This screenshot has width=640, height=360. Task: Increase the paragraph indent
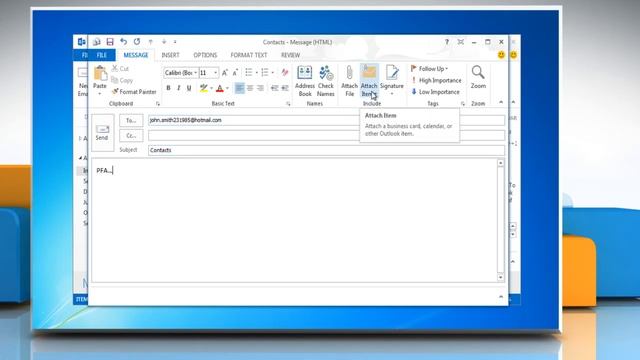pyautogui.click(x=285, y=88)
